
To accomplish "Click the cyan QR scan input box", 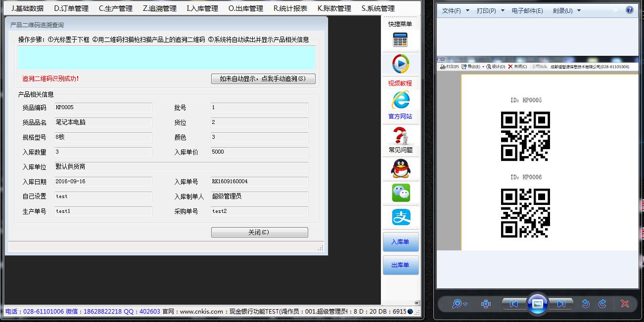I will [x=167, y=58].
